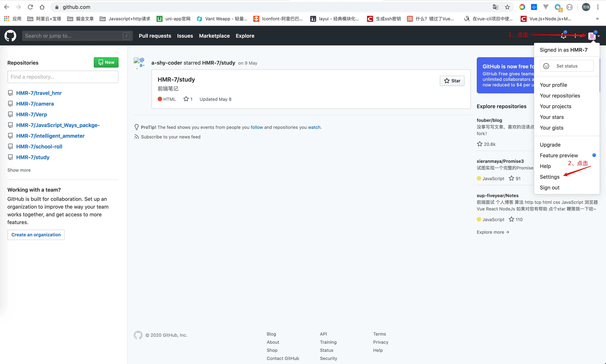The width and height of the screenshot is (606, 364).
Task: Click the smiley Set status icon
Action: pos(546,66)
